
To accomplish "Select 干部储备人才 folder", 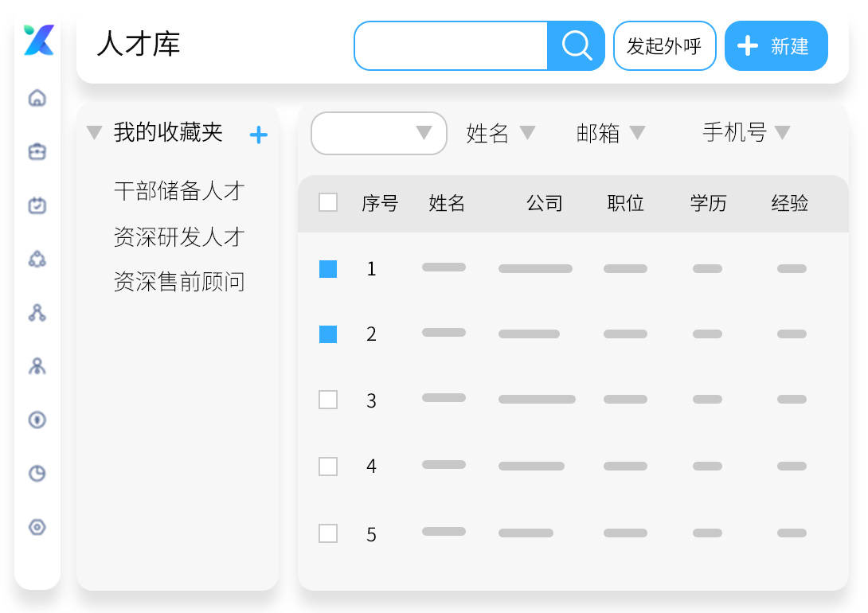I will (179, 191).
